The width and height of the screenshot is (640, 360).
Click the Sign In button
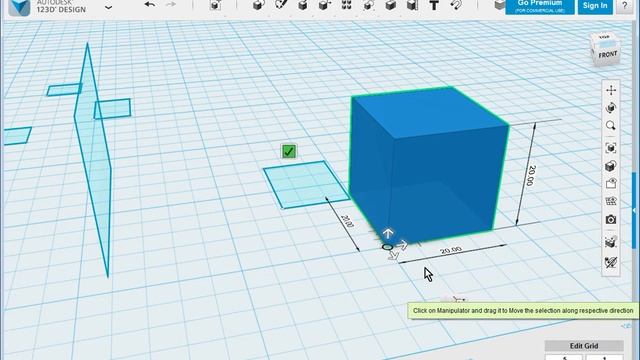point(595,6)
